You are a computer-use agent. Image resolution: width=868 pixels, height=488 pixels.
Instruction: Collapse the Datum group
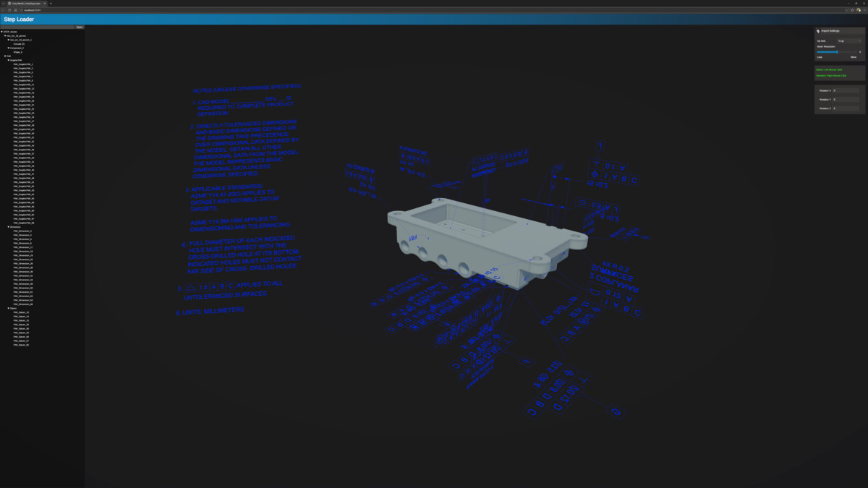[x=9, y=308]
